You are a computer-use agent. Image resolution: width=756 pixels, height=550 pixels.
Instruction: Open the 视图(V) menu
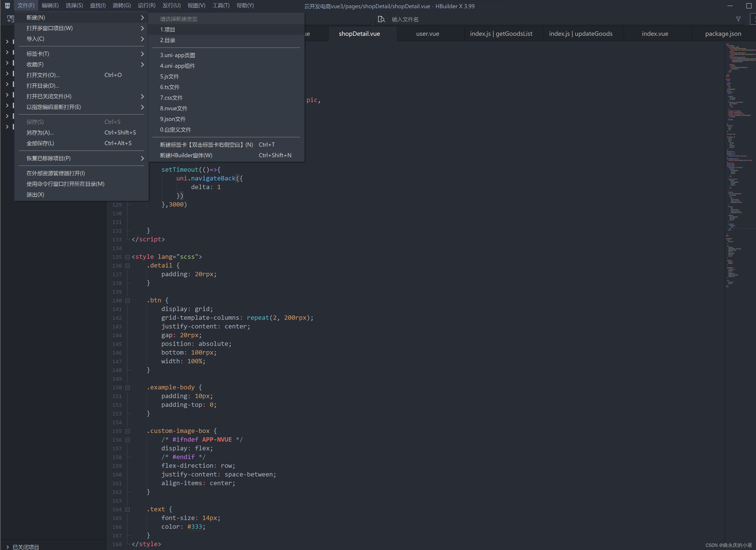coord(196,6)
